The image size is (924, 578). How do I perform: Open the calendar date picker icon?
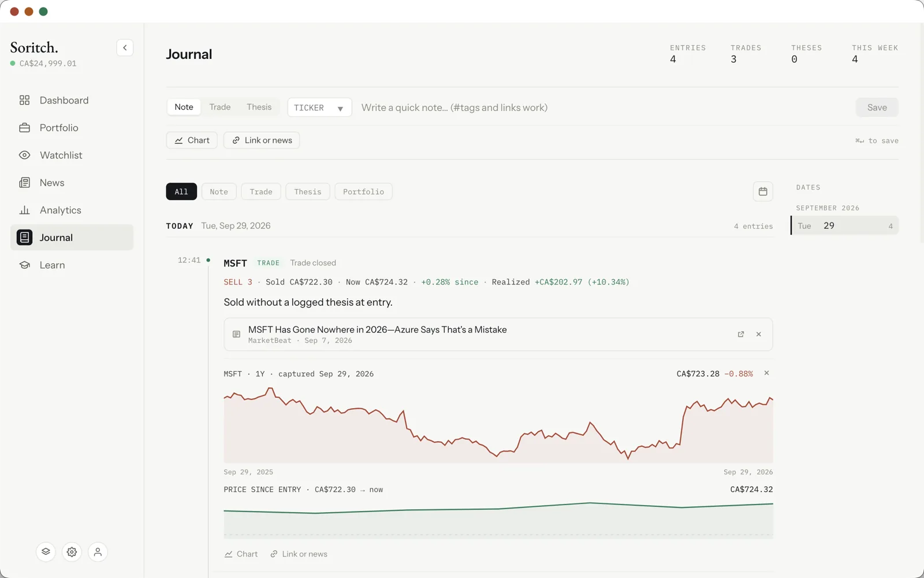click(x=763, y=191)
